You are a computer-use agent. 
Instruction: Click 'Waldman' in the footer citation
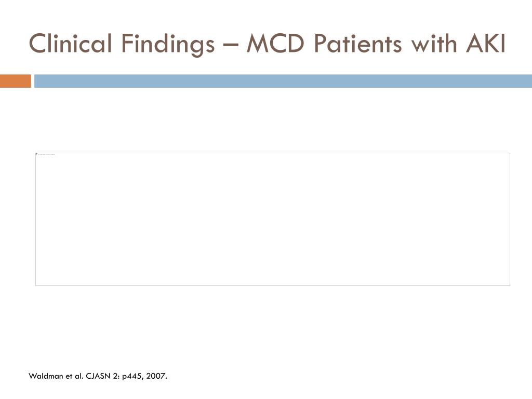tap(46, 376)
